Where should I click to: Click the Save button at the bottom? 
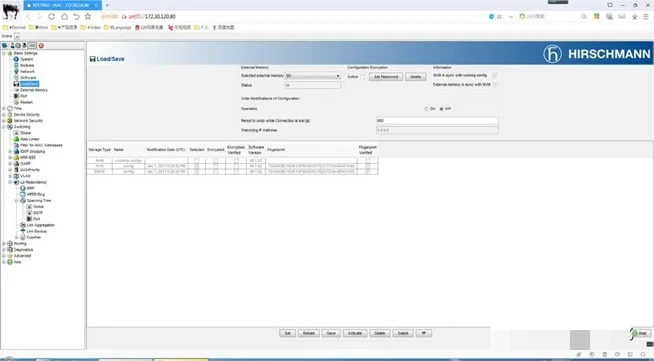click(x=331, y=333)
